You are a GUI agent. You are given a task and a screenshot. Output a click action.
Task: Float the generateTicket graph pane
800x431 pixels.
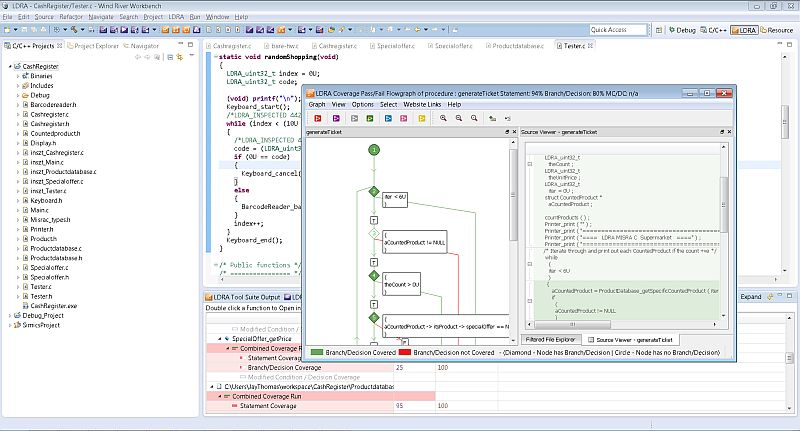[507, 132]
